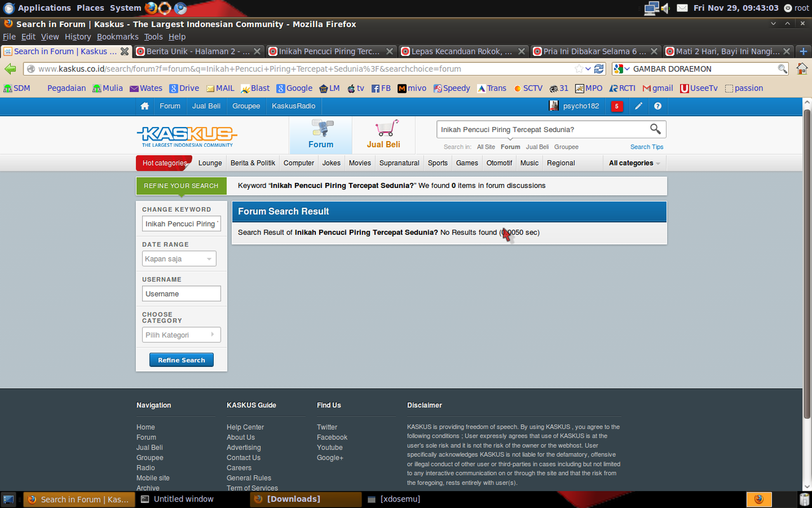Go to Firefox home page icon

click(802, 69)
